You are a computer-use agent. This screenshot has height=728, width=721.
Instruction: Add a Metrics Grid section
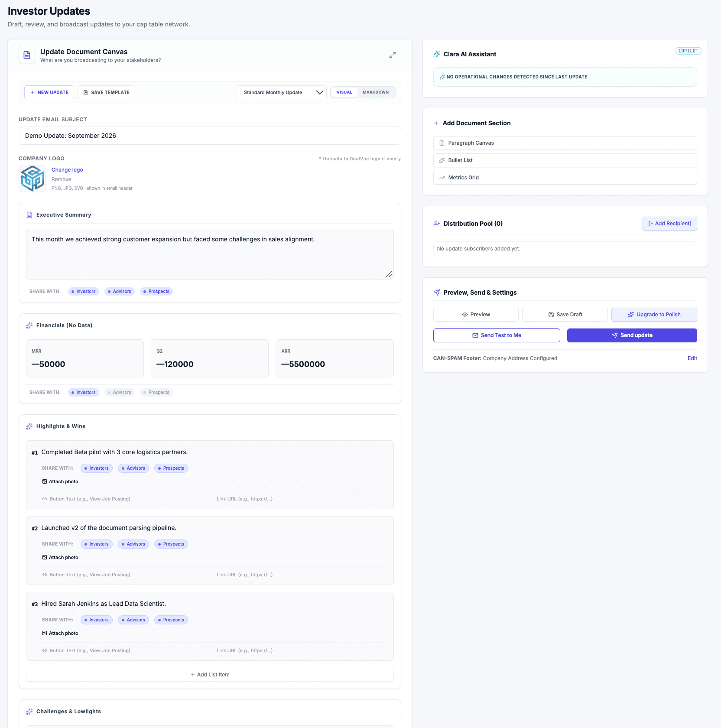(x=565, y=178)
